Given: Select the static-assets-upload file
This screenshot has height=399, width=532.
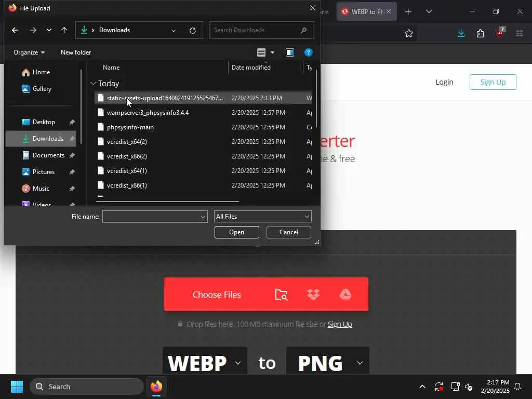Looking at the screenshot, I should point(203,98).
